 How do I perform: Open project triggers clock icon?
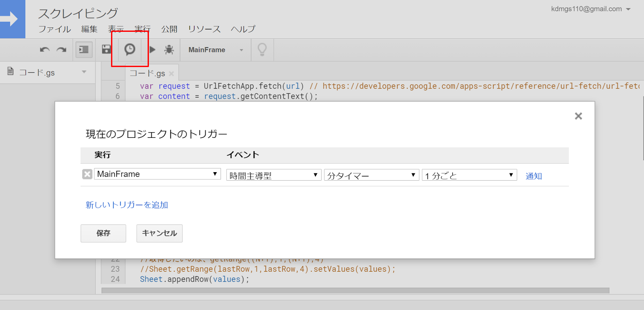[130, 50]
